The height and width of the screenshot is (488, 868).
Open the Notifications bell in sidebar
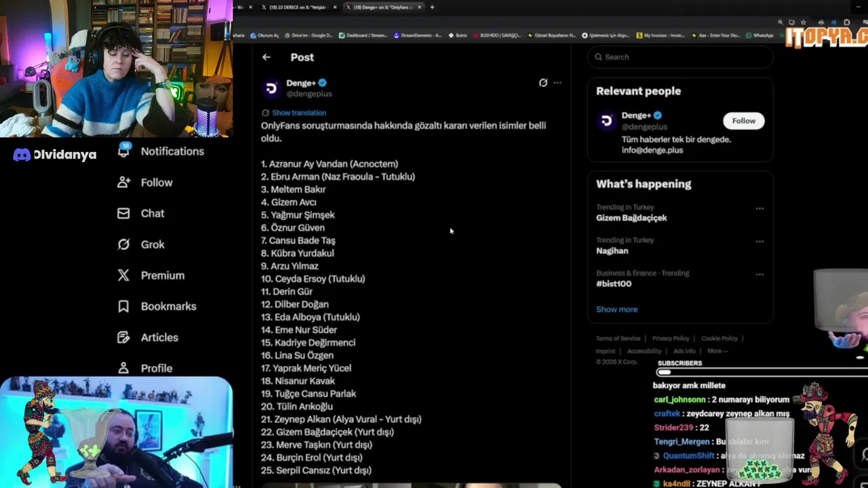124,150
